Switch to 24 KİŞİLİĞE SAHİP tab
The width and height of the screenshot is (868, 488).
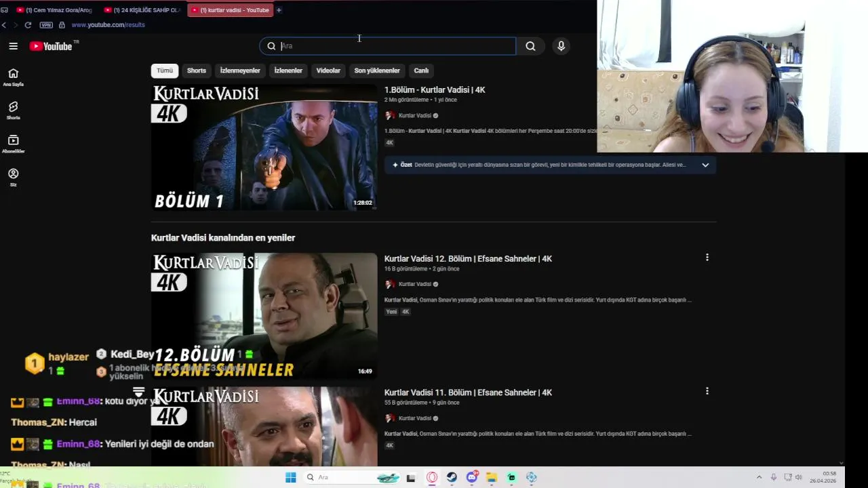point(142,10)
